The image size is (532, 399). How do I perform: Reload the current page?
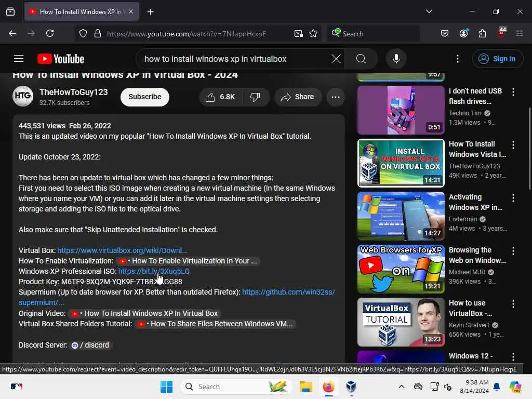point(50,33)
